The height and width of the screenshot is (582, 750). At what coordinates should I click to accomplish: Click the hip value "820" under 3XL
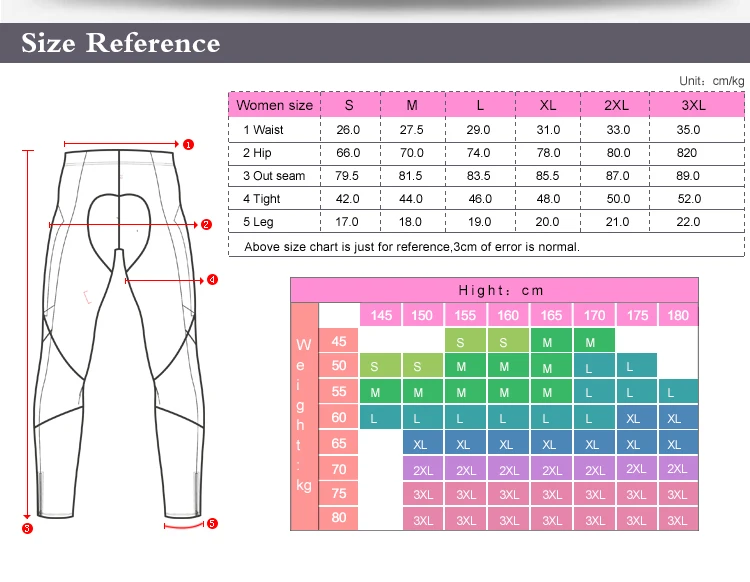686,153
